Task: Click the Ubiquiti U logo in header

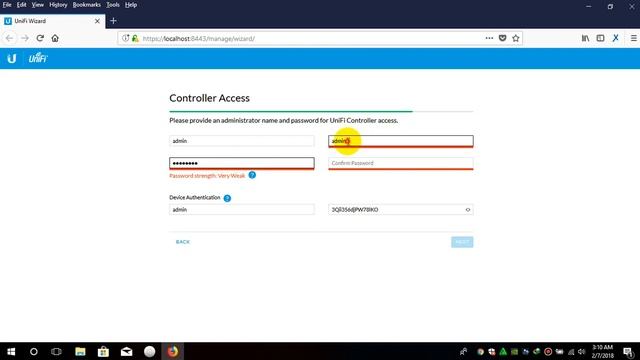Action: pyautogui.click(x=11, y=58)
